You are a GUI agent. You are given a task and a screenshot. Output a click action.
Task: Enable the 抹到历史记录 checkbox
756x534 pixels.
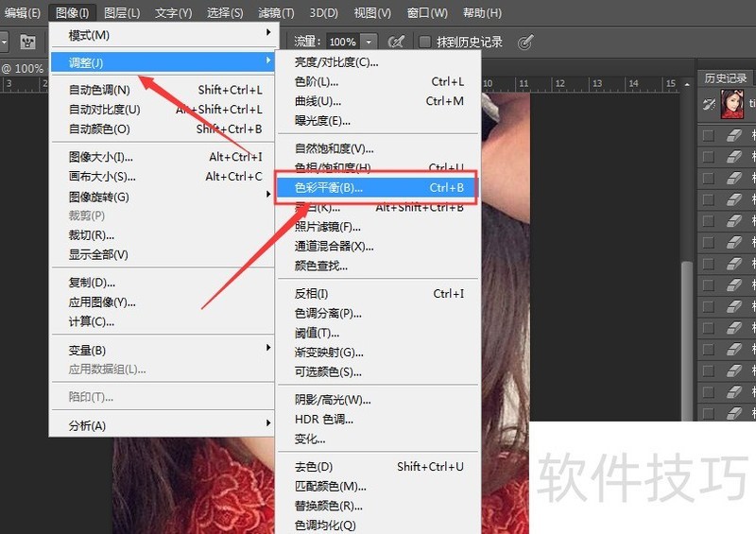tap(425, 43)
